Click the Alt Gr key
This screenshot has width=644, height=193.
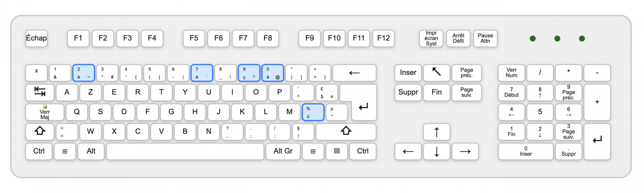click(x=283, y=151)
